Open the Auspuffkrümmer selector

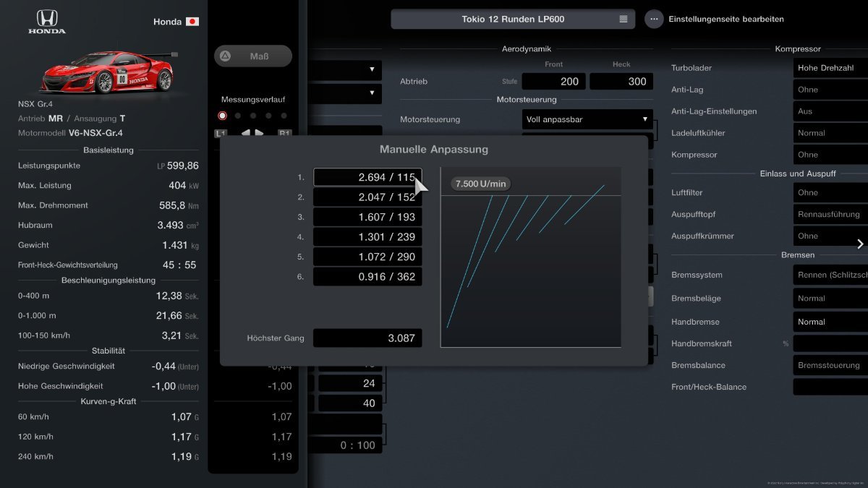(x=830, y=236)
